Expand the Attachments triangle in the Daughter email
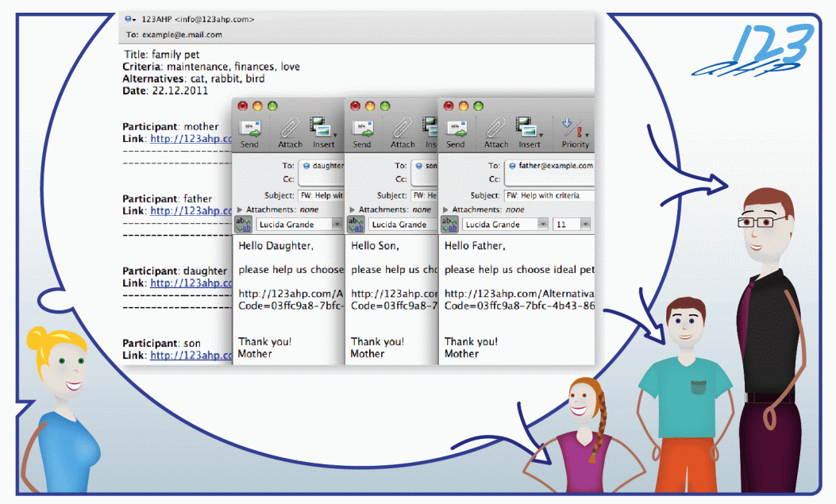The height and width of the screenshot is (504, 836). 241,210
